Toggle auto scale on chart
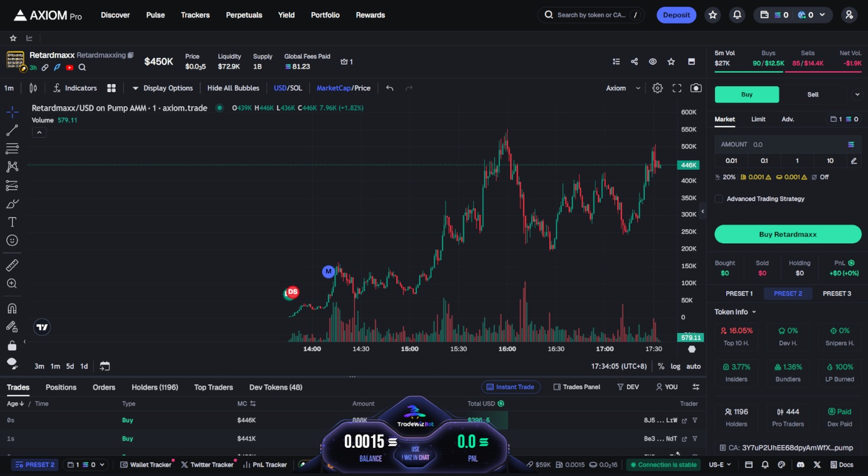This screenshot has width=868, height=476. click(693, 366)
